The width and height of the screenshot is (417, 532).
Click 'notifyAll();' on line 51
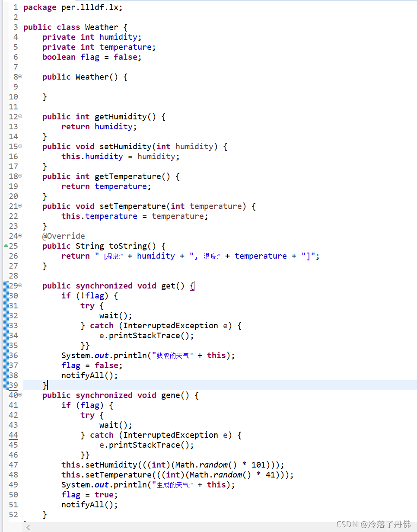(89, 505)
